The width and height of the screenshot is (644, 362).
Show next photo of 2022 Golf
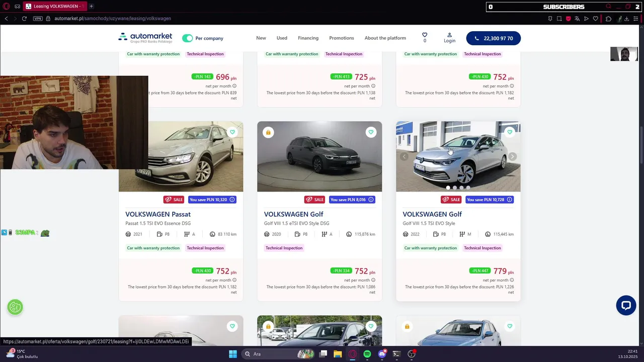click(x=512, y=157)
